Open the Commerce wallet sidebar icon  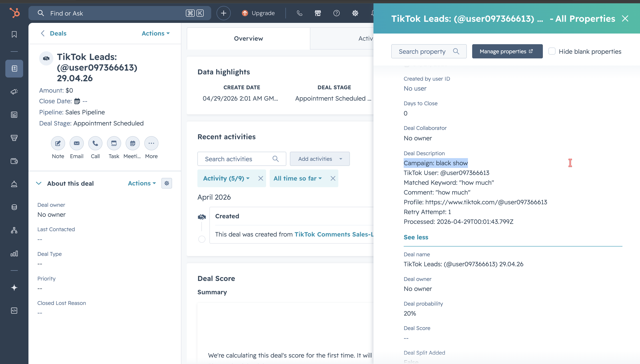pos(14,161)
